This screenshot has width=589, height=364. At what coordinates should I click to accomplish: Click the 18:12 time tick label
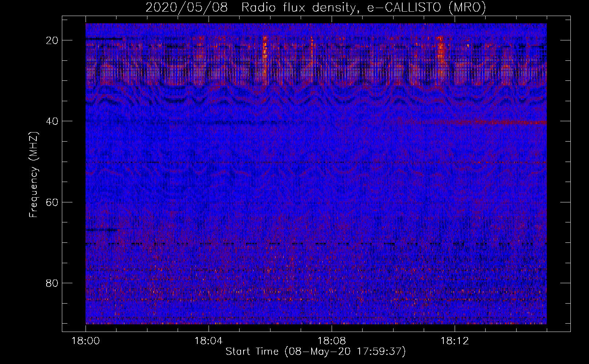click(455, 341)
